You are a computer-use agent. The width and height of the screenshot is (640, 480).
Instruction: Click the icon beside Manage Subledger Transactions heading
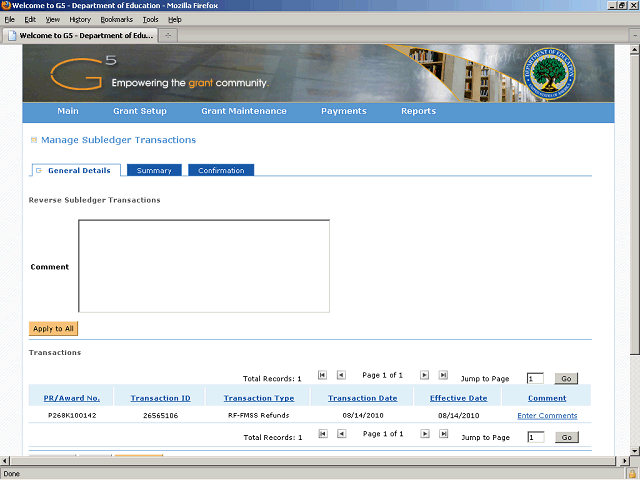[x=34, y=140]
